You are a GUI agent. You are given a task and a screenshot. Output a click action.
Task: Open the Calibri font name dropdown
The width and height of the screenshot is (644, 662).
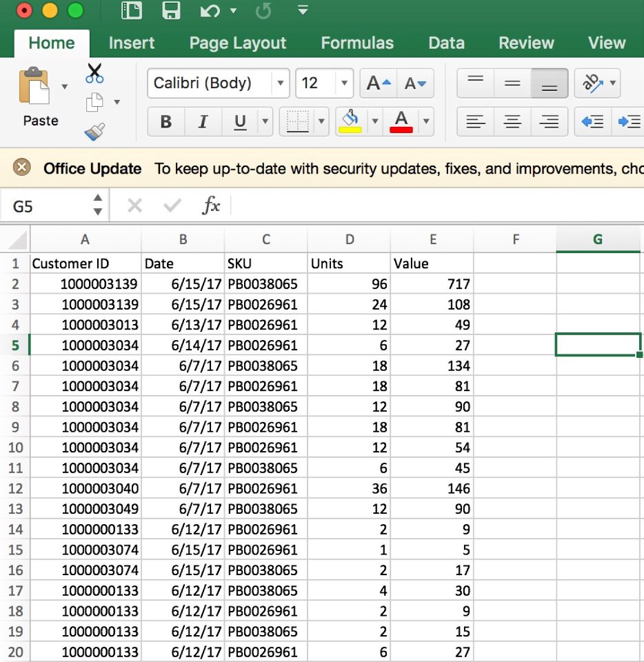pyautogui.click(x=280, y=84)
